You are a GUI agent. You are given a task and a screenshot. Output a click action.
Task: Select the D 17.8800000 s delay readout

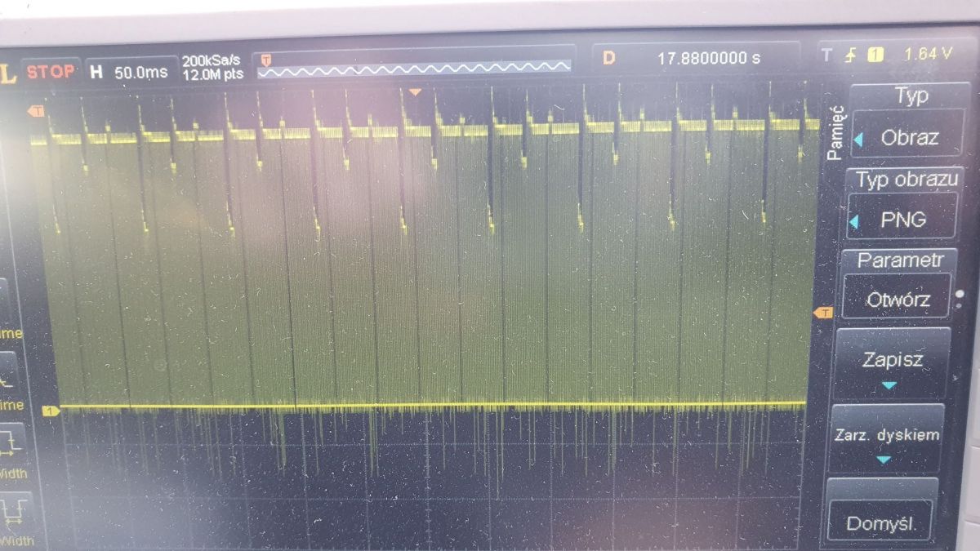click(x=696, y=59)
